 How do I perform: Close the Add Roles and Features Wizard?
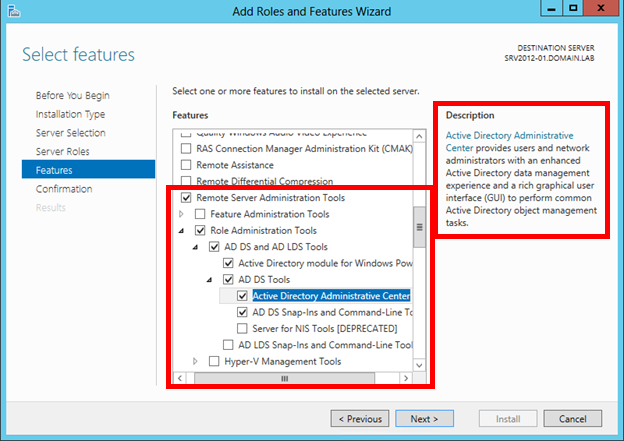click(x=601, y=8)
